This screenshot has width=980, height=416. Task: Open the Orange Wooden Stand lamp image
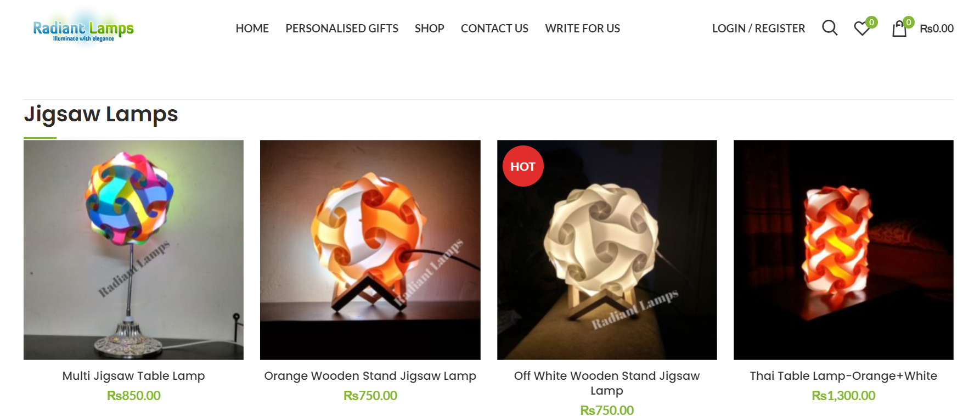point(370,250)
